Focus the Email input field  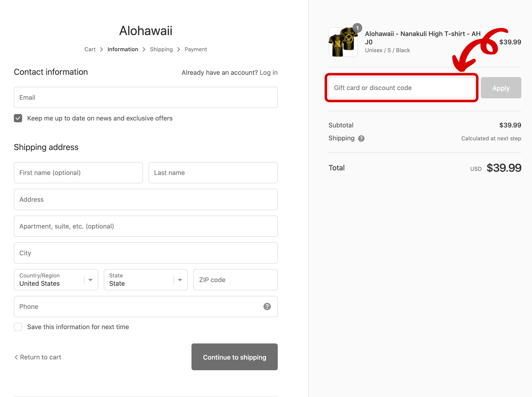[146, 97]
